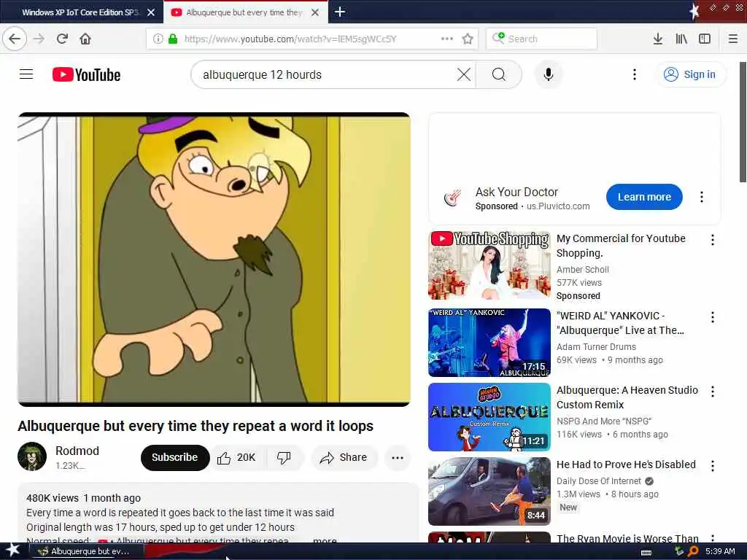Open YouTube settings three-dot menu
747x560 pixels.
click(634, 74)
